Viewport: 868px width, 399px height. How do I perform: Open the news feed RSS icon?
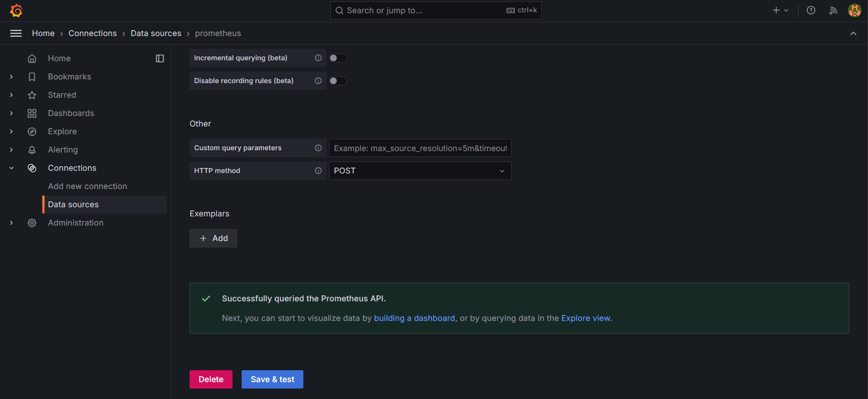(833, 10)
